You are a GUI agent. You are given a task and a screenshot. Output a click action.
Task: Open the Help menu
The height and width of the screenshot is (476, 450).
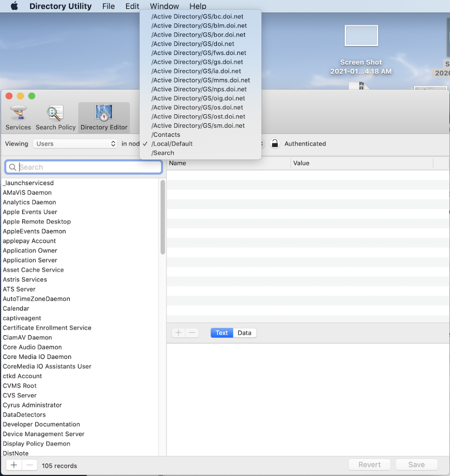pyautogui.click(x=198, y=6)
